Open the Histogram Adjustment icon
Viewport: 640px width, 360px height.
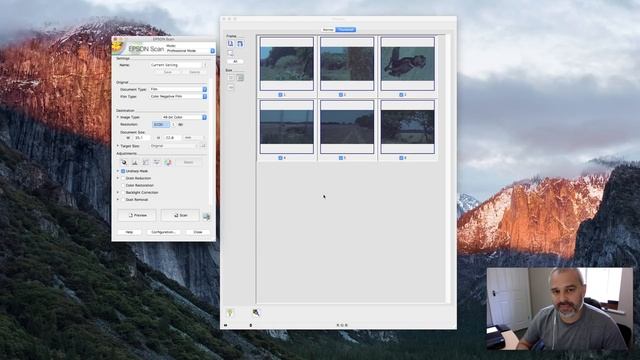tap(135, 162)
